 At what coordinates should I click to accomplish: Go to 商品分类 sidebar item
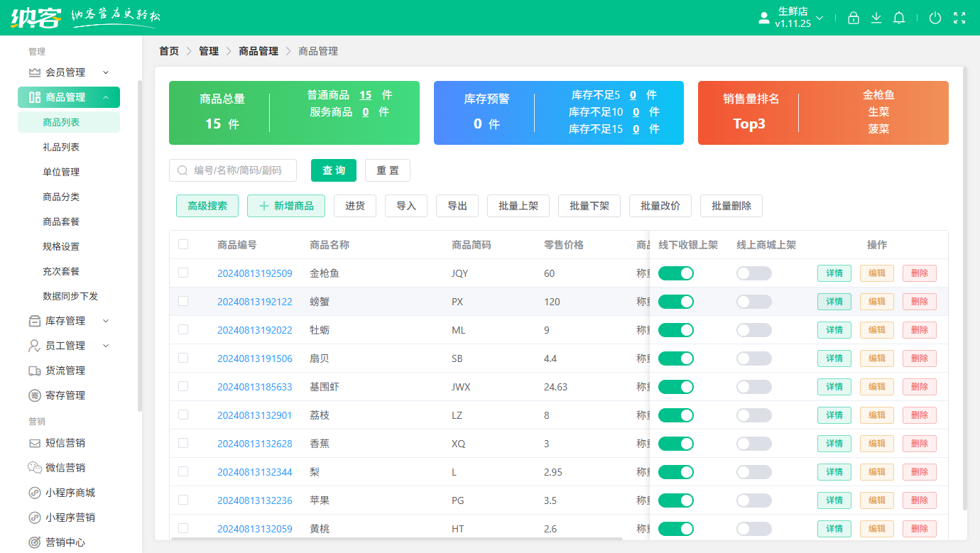tap(61, 197)
